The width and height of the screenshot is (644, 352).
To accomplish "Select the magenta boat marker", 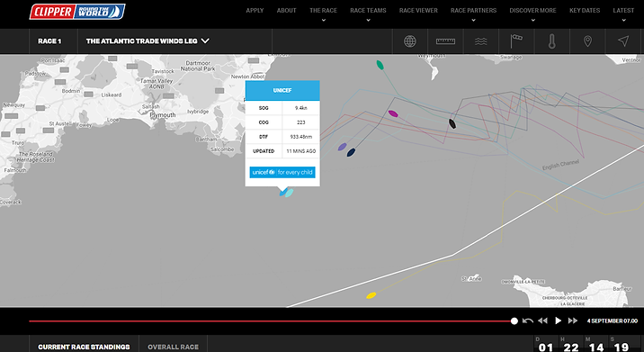I will (393, 113).
